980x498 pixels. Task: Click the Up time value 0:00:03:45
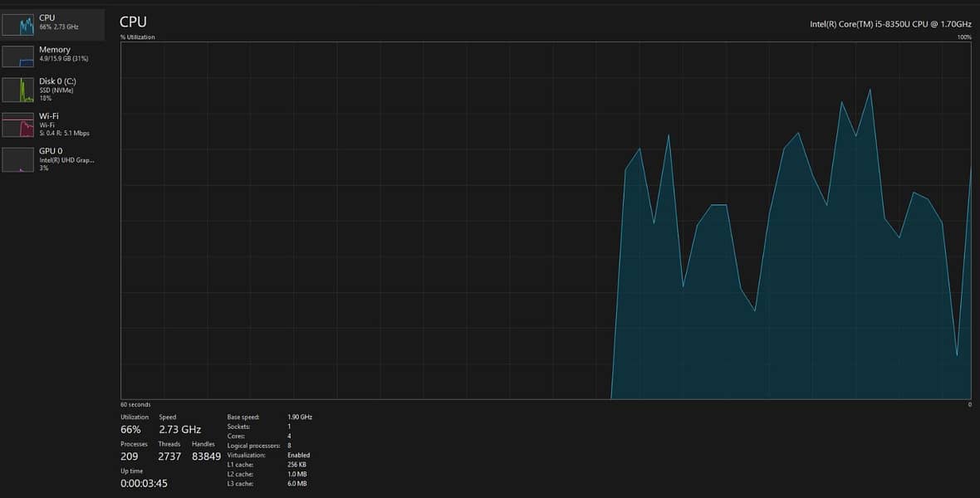(x=144, y=483)
